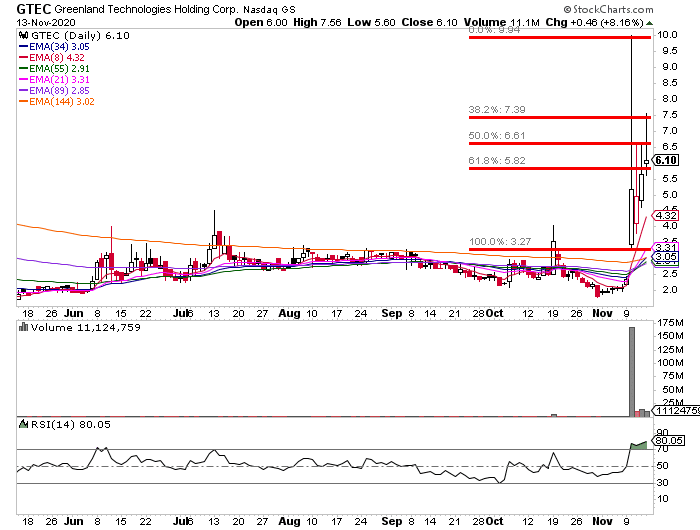700x530 pixels.
Task: Click the Volume 11.1M header value
Action: (x=501, y=22)
